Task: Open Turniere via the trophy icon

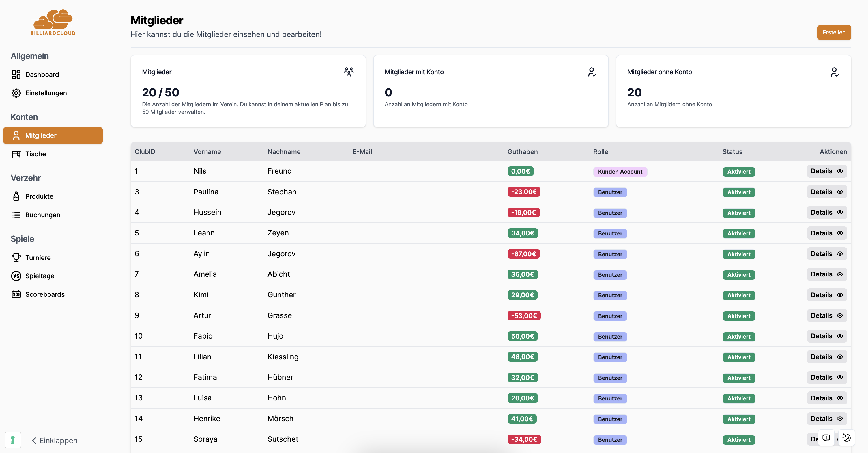Action: coord(16,258)
